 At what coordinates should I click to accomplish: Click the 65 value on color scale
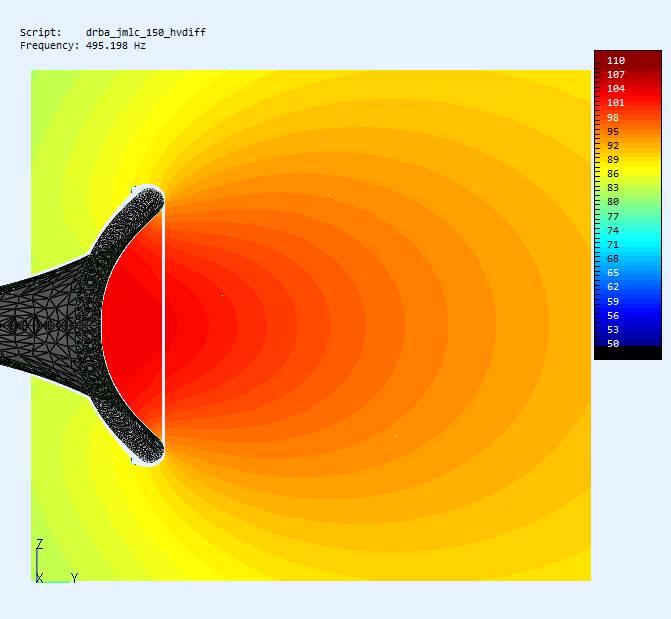(x=613, y=273)
